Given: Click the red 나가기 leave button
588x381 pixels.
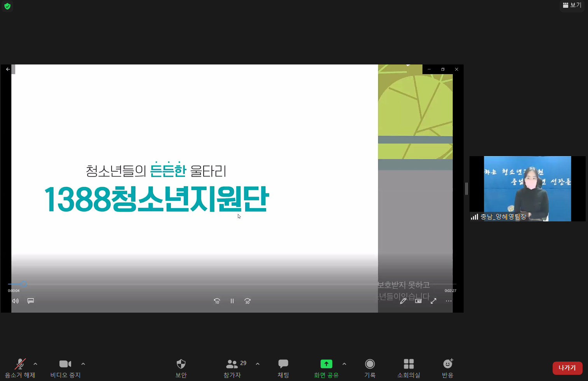Looking at the screenshot, I should click(567, 368).
